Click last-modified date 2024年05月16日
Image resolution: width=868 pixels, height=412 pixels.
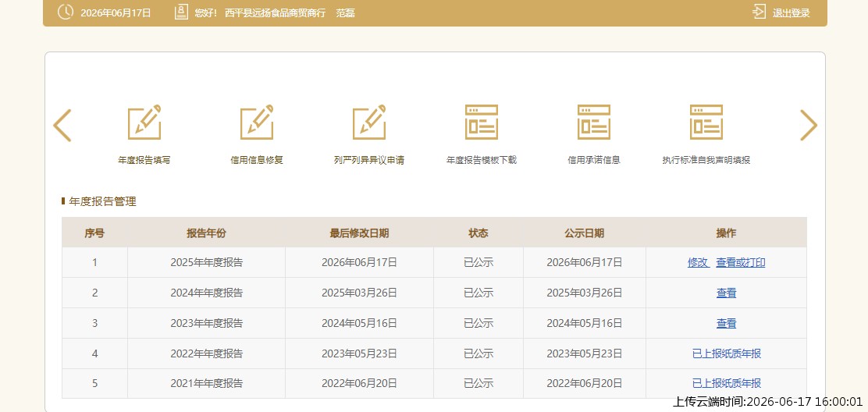point(359,324)
